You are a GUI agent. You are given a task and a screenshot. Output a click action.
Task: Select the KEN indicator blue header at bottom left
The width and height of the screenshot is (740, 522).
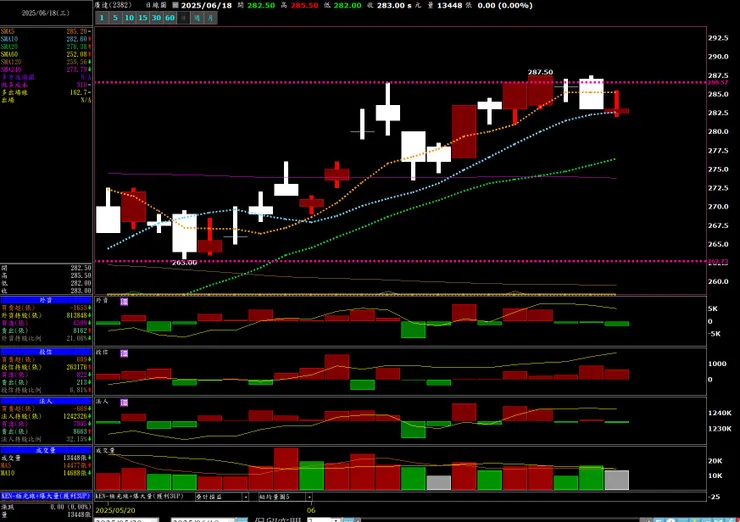click(x=46, y=496)
